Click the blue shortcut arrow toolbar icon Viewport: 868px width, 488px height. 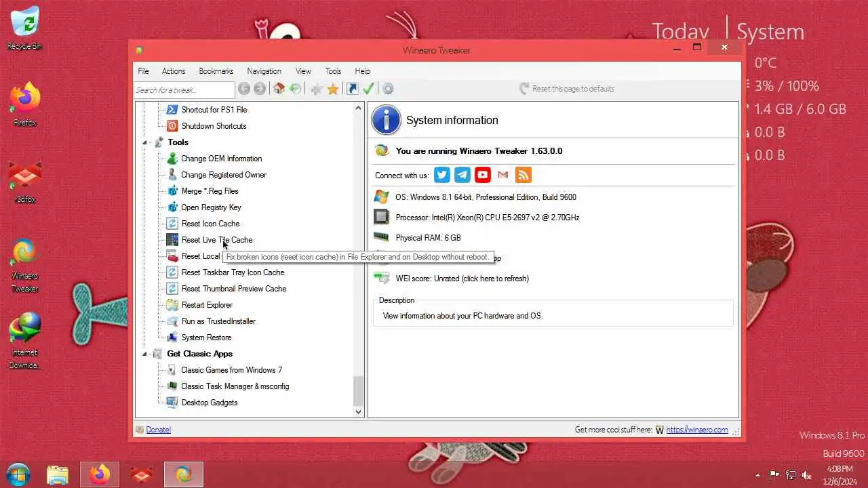[352, 89]
